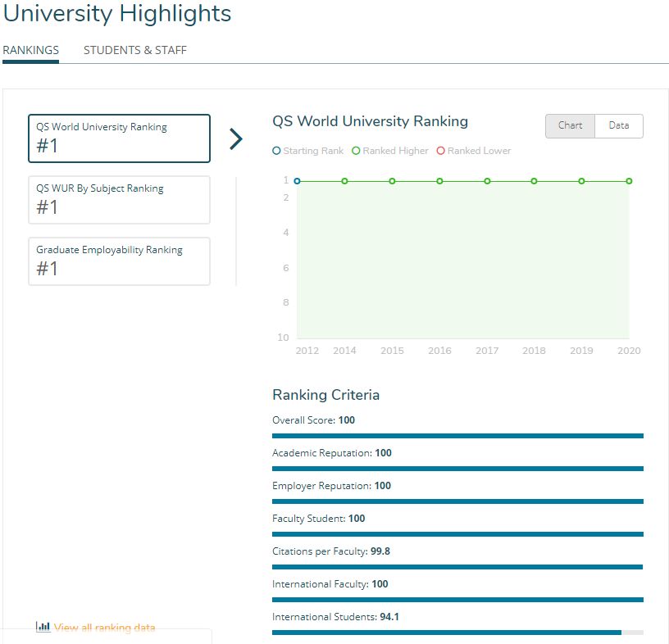Click the Ranking Criteria heading
Image resolution: width=669 pixels, height=644 pixels.
(325, 395)
